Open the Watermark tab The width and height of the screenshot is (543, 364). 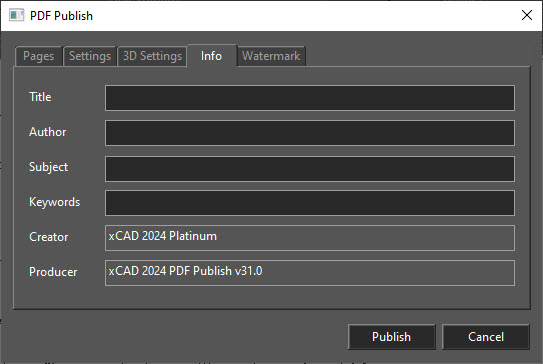click(271, 56)
